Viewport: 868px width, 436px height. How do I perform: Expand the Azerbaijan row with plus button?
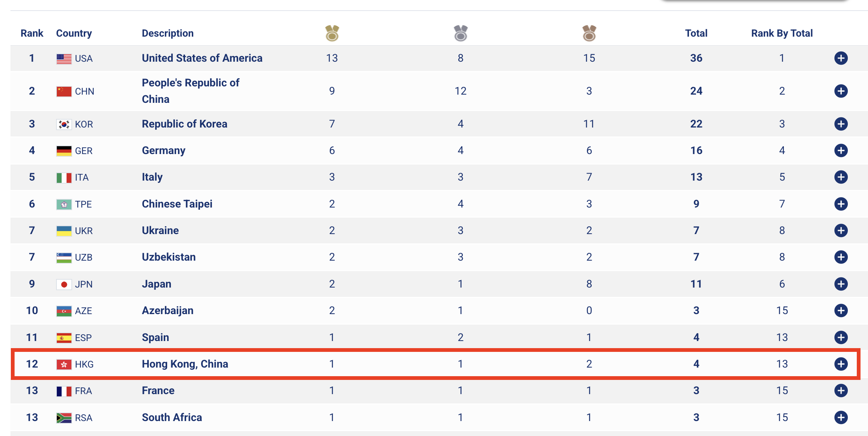[841, 311]
